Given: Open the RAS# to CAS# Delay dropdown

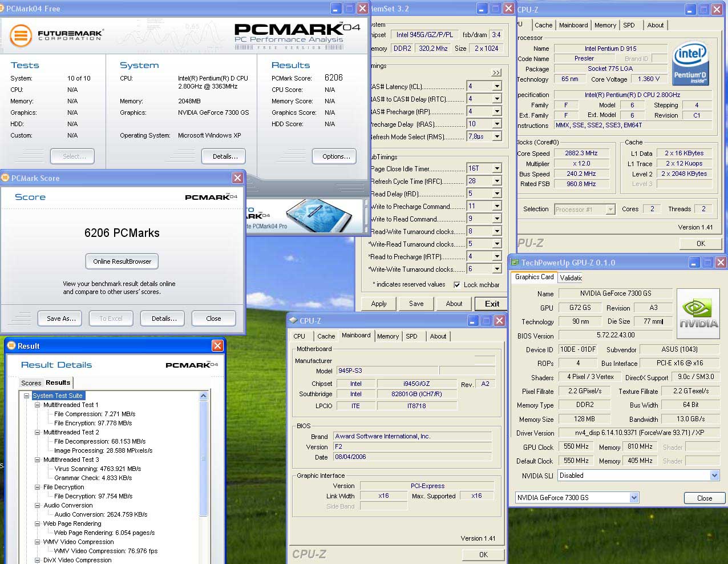Looking at the screenshot, I should coord(497,99).
